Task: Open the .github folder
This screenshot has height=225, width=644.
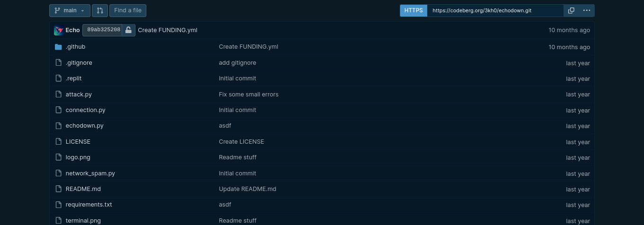Action: point(76,47)
